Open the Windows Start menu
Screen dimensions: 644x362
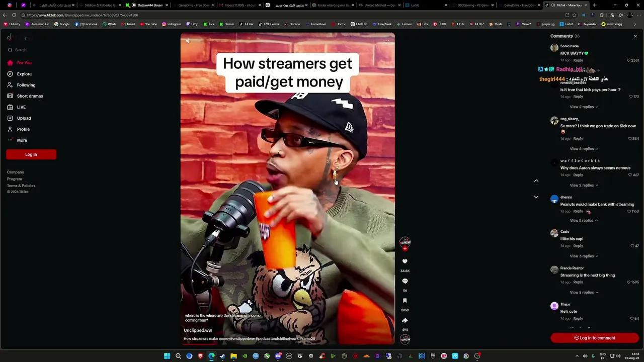pyautogui.click(x=167, y=356)
